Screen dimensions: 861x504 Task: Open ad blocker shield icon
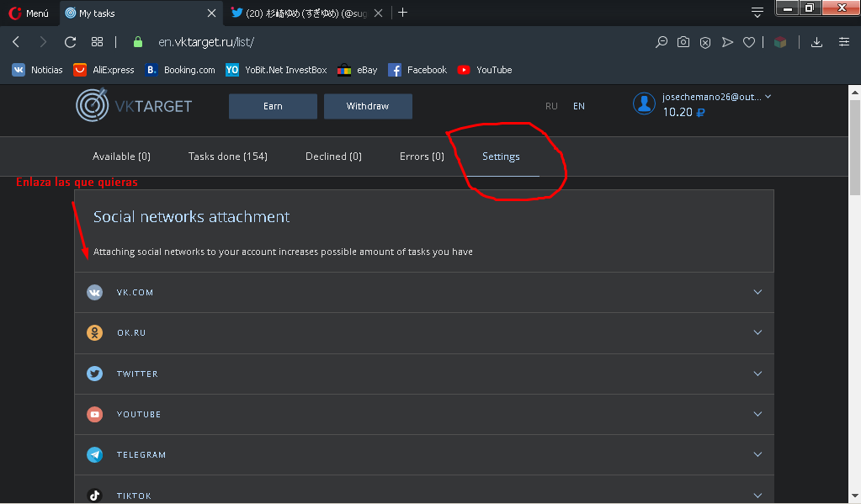(x=705, y=42)
